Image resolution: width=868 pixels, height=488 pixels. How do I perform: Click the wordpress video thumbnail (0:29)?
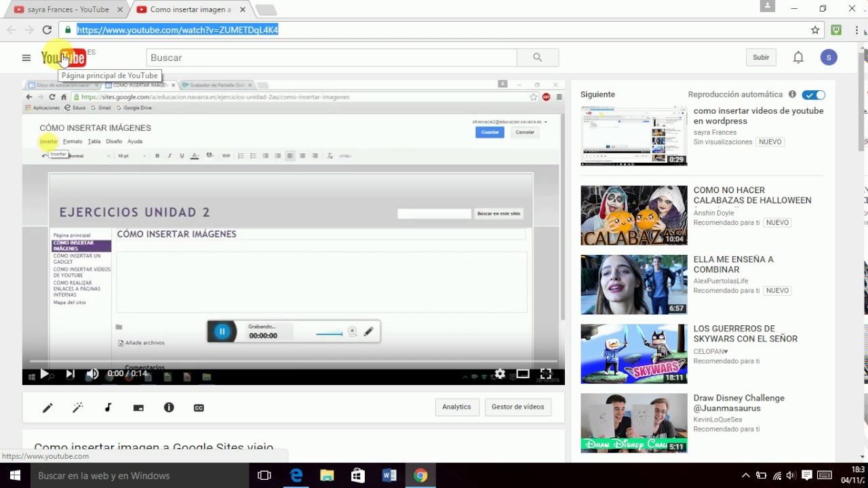633,136
